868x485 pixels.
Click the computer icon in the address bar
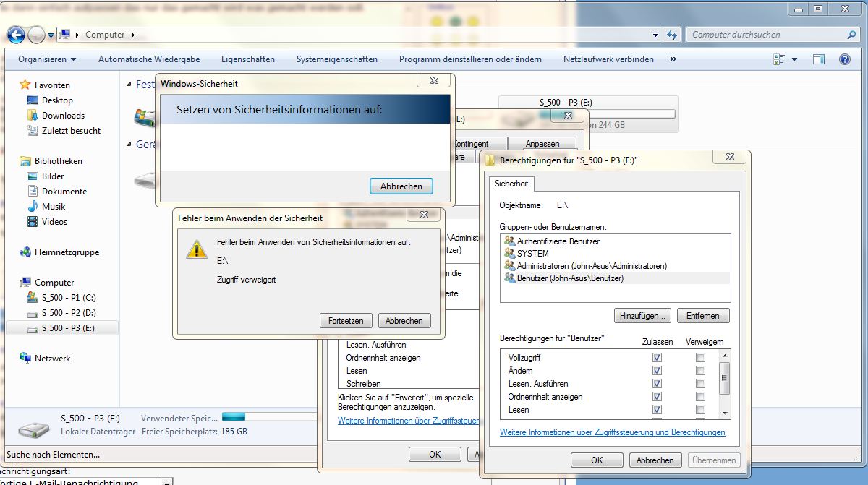65,35
